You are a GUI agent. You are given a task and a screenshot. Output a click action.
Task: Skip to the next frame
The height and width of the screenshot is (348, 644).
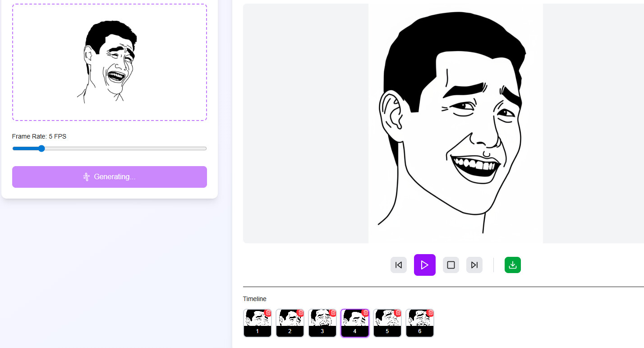474,265
